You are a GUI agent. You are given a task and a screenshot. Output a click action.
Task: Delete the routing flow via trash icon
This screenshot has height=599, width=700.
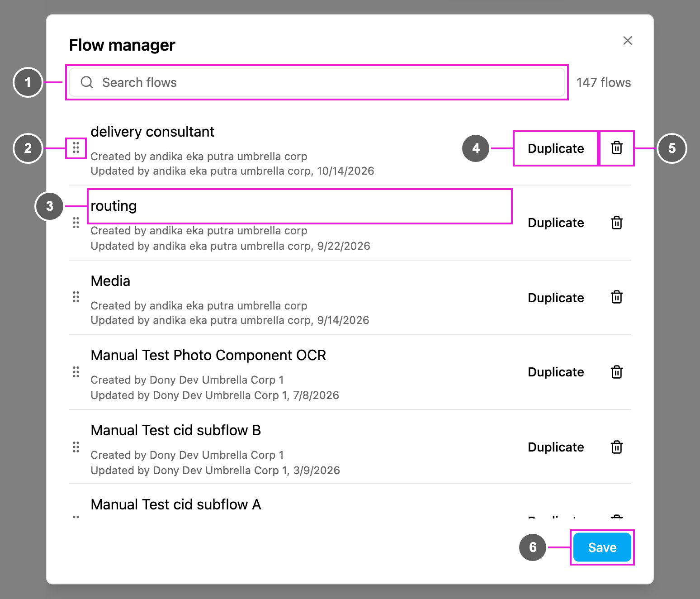point(617,223)
